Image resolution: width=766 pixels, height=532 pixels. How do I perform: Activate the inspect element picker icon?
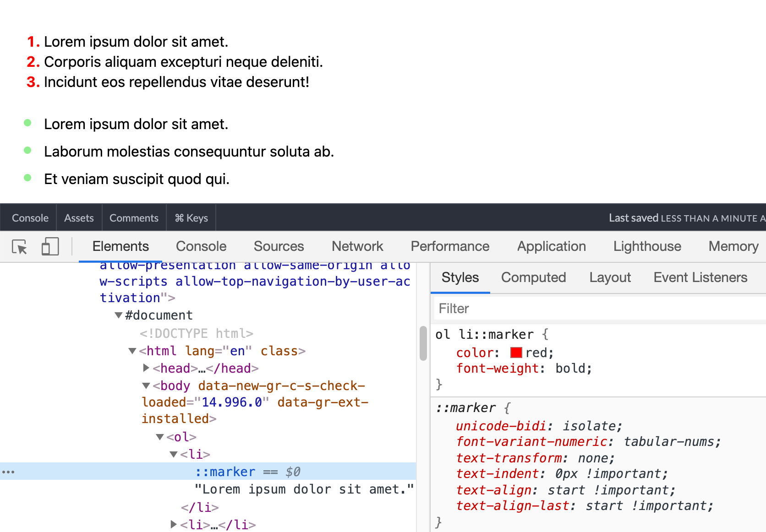tap(20, 247)
